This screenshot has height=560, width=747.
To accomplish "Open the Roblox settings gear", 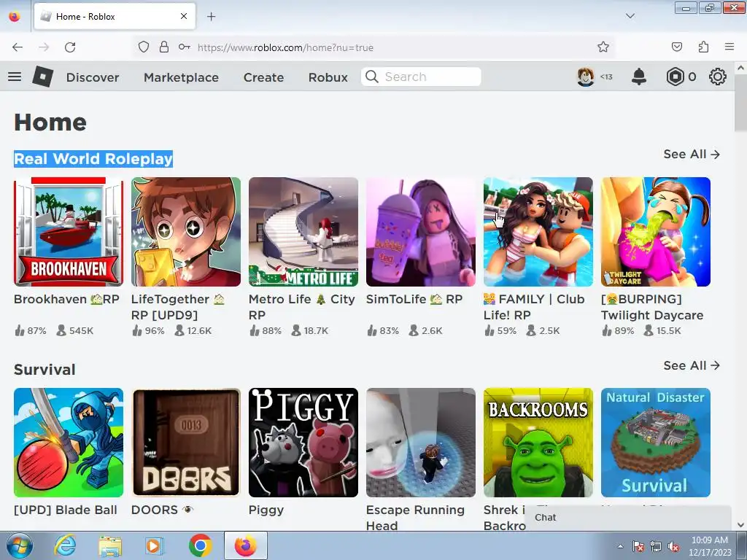I will 718,77.
